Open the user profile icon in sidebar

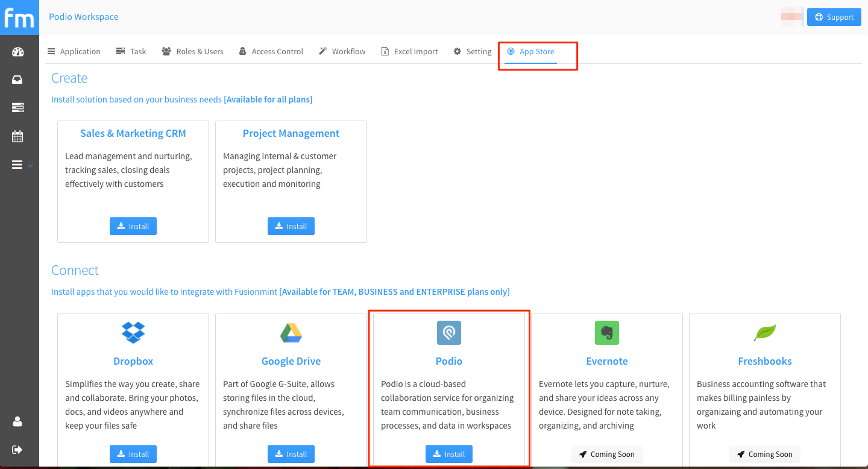coord(17,421)
